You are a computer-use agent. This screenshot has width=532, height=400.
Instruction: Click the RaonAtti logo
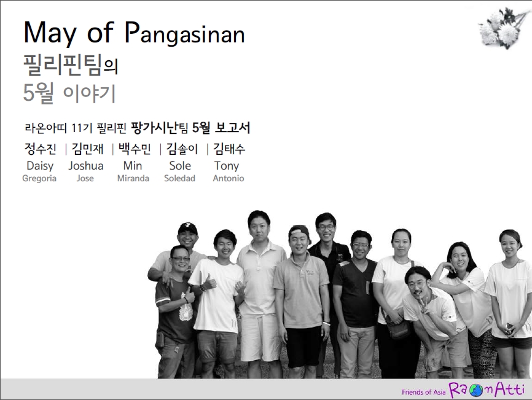[486, 390]
